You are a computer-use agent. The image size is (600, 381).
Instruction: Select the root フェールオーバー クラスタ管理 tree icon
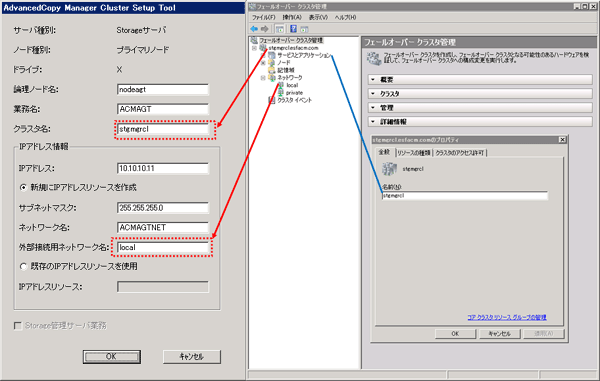pyautogui.click(x=254, y=40)
